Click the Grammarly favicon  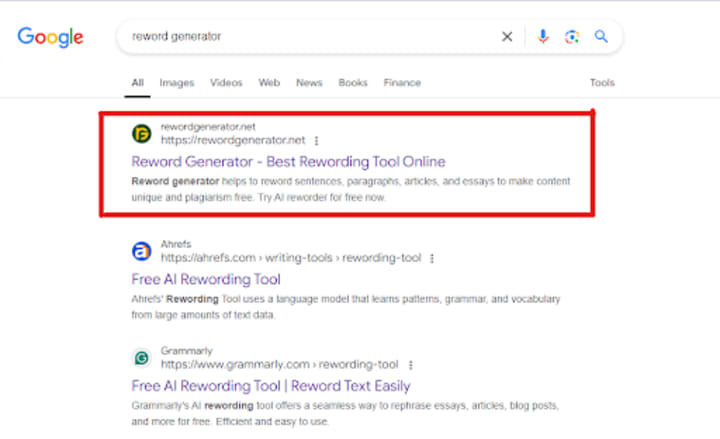click(x=141, y=358)
